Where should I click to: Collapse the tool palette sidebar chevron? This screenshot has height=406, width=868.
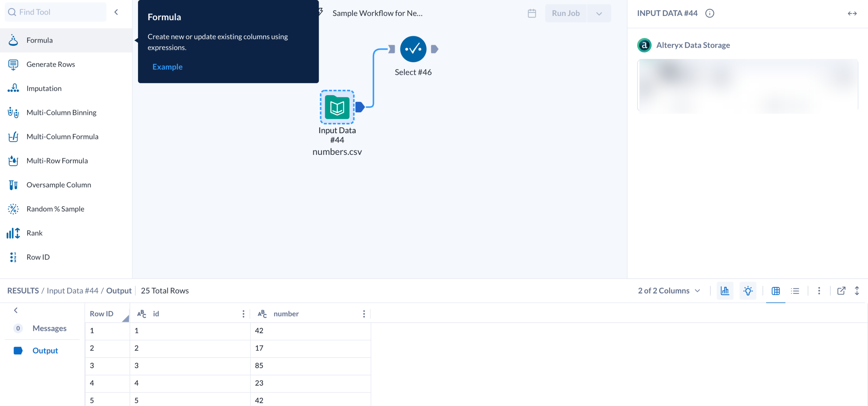tap(116, 12)
